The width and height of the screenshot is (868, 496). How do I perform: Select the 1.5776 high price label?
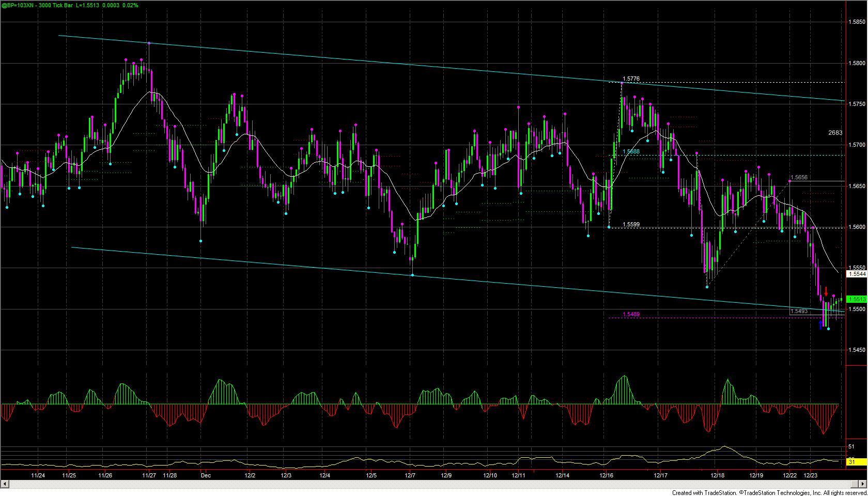pos(631,79)
